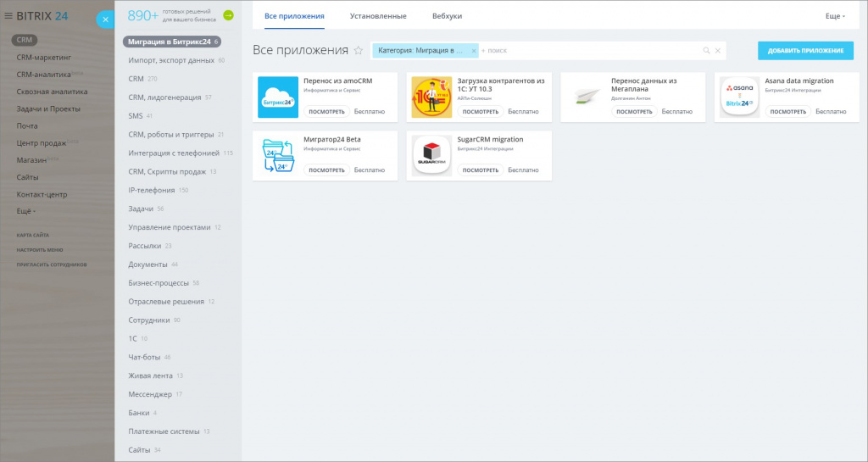The width and height of the screenshot is (868, 462).
Task: Select the Миграция в Битрикс24 category
Action: [172, 42]
